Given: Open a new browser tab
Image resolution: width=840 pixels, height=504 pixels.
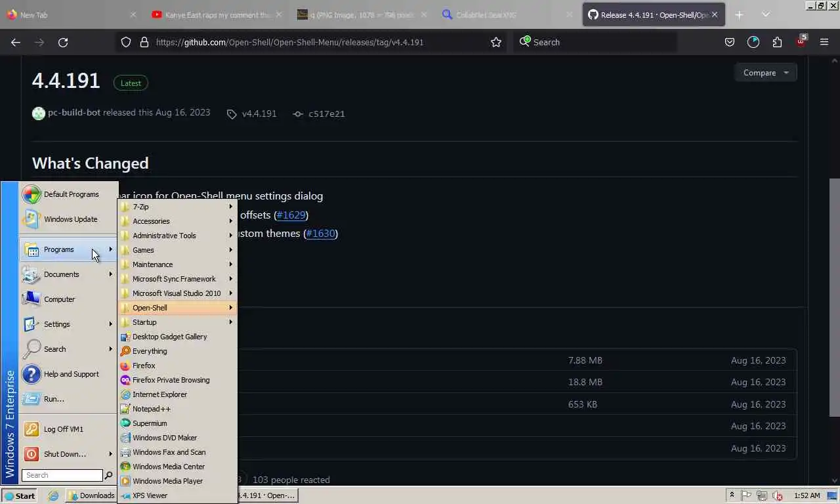Looking at the screenshot, I should click(739, 14).
